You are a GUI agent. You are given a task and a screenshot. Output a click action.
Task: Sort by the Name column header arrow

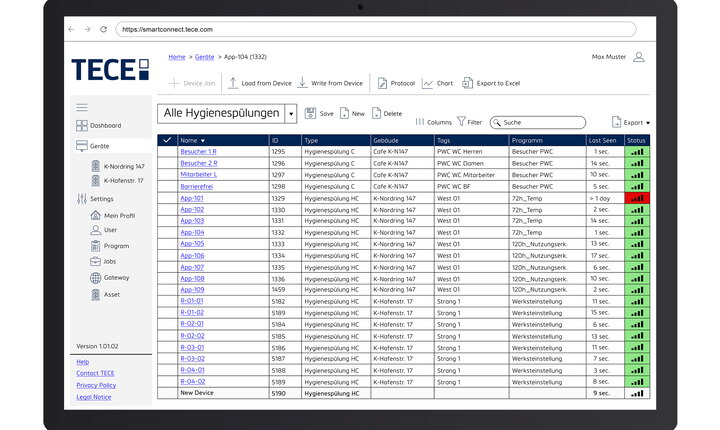[x=203, y=140]
